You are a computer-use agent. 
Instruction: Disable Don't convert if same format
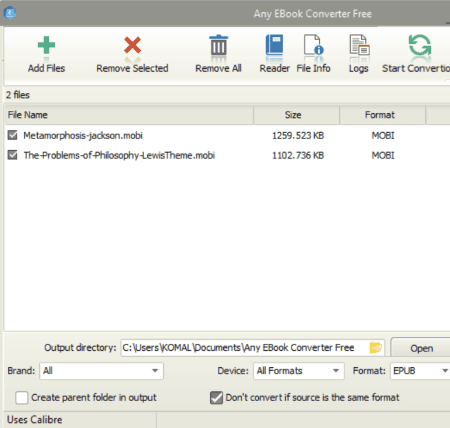216,398
